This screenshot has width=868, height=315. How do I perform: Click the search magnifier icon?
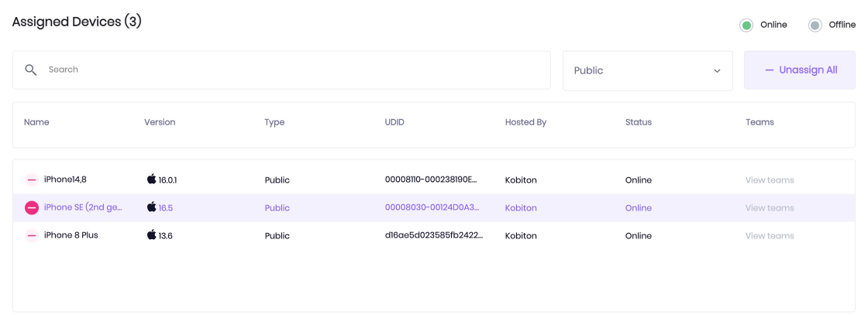pos(31,70)
